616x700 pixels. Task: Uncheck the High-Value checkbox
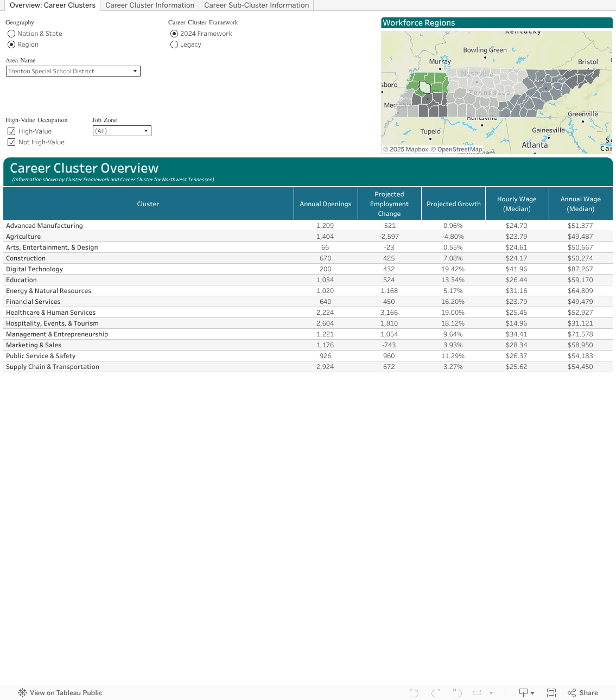pos(11,131)
